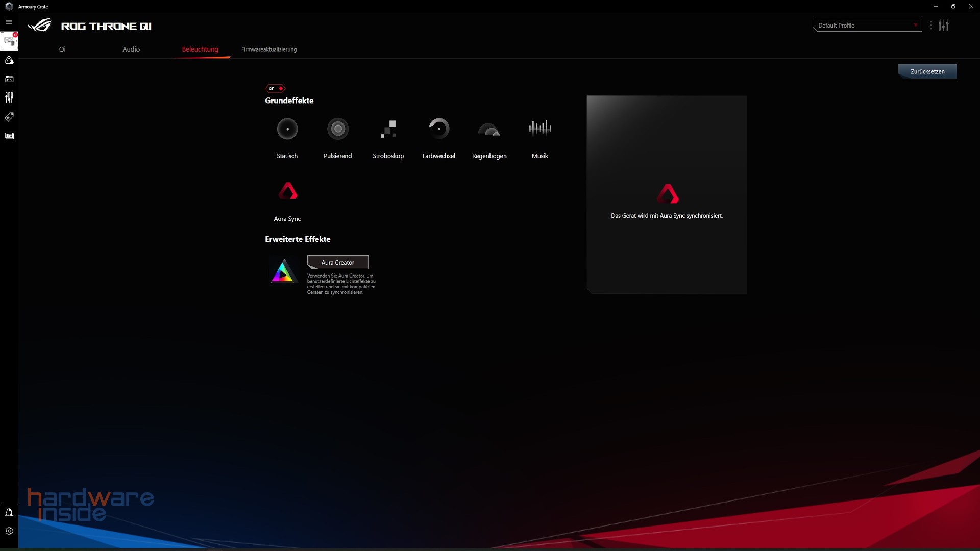This screenshot has height=551, width=980.
Task: Choose the Farbwechsel effect
Action: pos(439,129)
